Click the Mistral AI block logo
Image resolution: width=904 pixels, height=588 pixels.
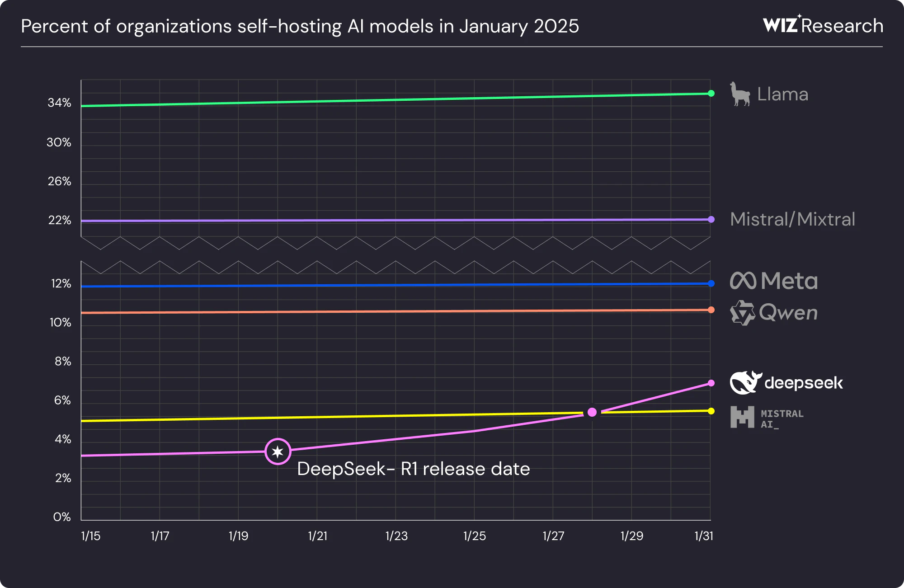point(742,417)
